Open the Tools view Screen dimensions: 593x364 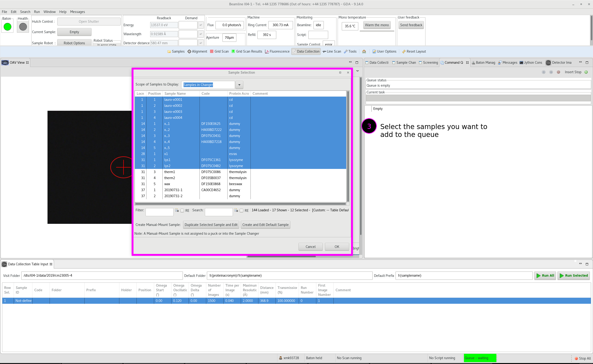click(x=350, y=51)
